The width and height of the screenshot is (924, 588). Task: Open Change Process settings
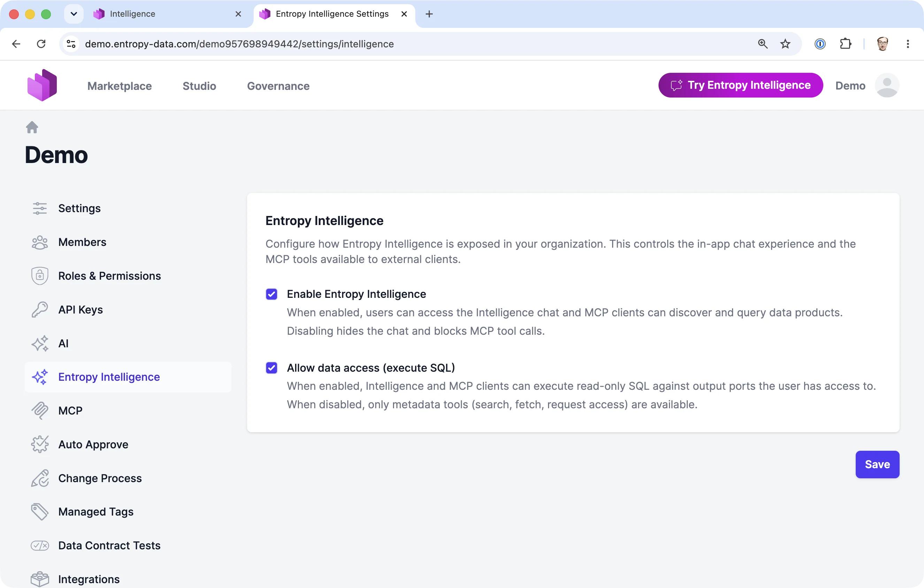pos(128,478)
